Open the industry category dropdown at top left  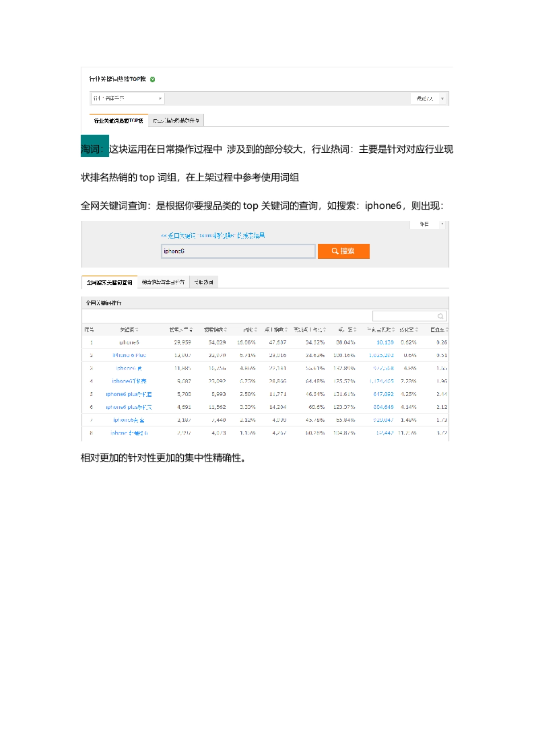tap(128, 98)
